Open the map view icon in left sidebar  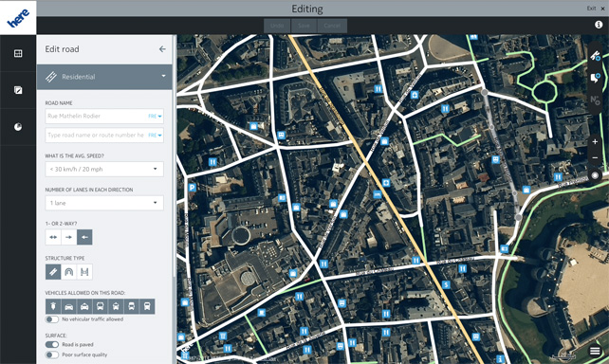[18, 53]
